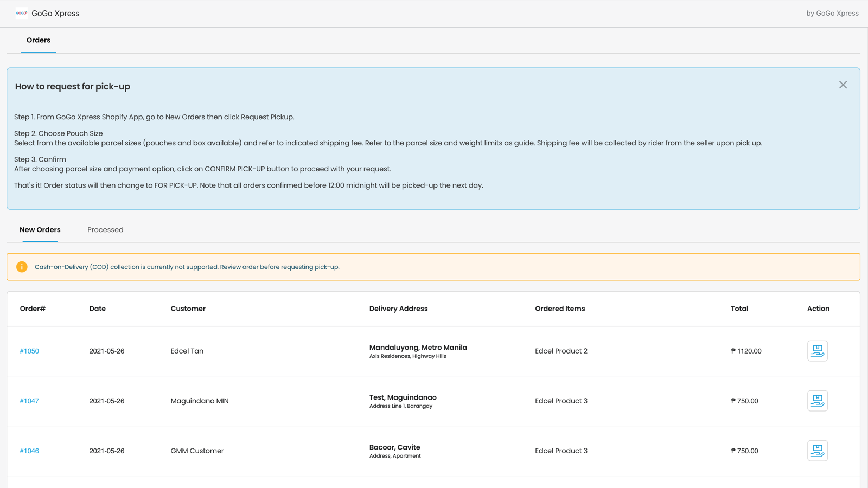Click the Date column header
This screenshot has width=868, height=488.
pos(98,309)
